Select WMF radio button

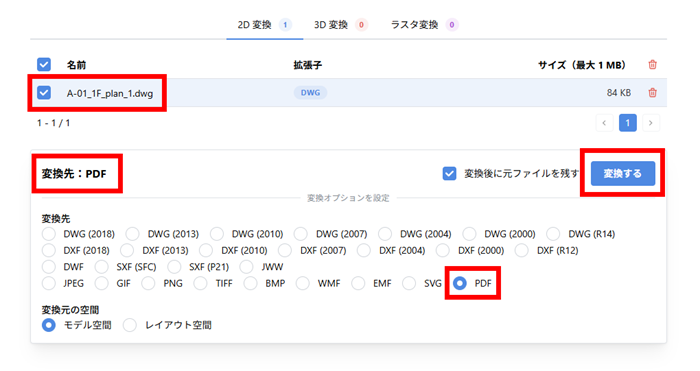303,283
